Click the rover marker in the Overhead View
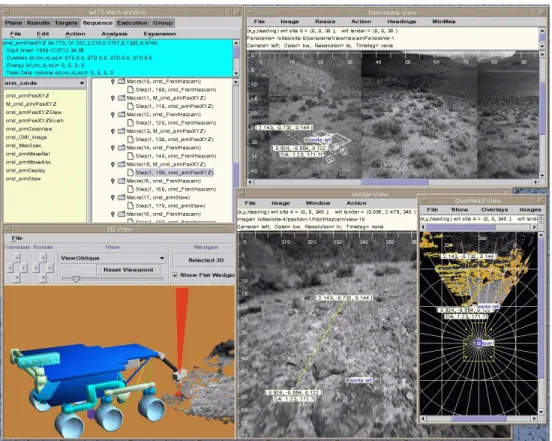552x441 pixels. tap(479, 343)
